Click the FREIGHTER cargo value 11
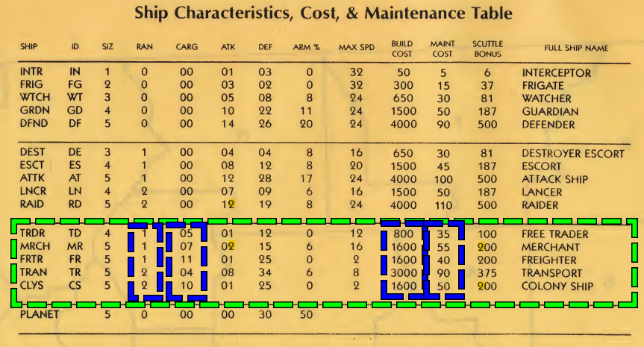 pos(187,260)
